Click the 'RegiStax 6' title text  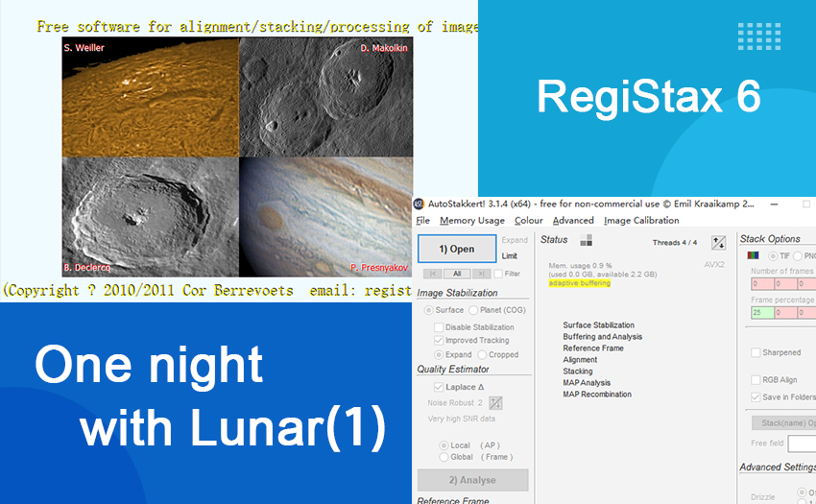(648, 96)
